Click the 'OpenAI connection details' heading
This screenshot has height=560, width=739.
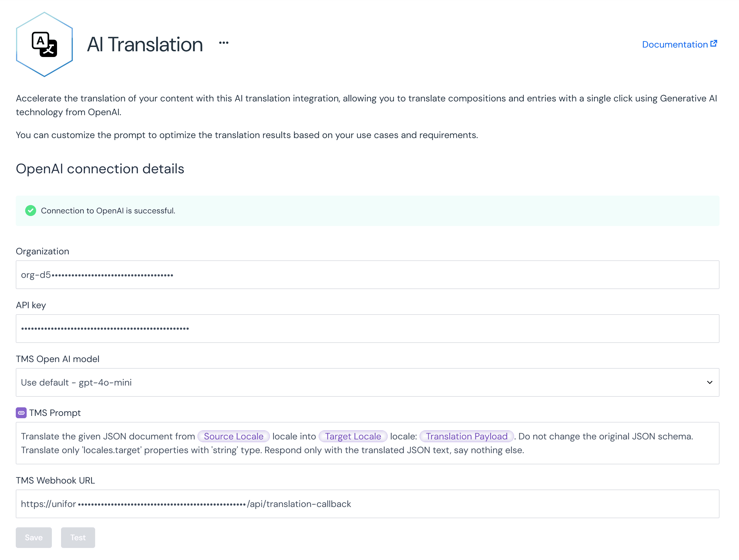100,169
